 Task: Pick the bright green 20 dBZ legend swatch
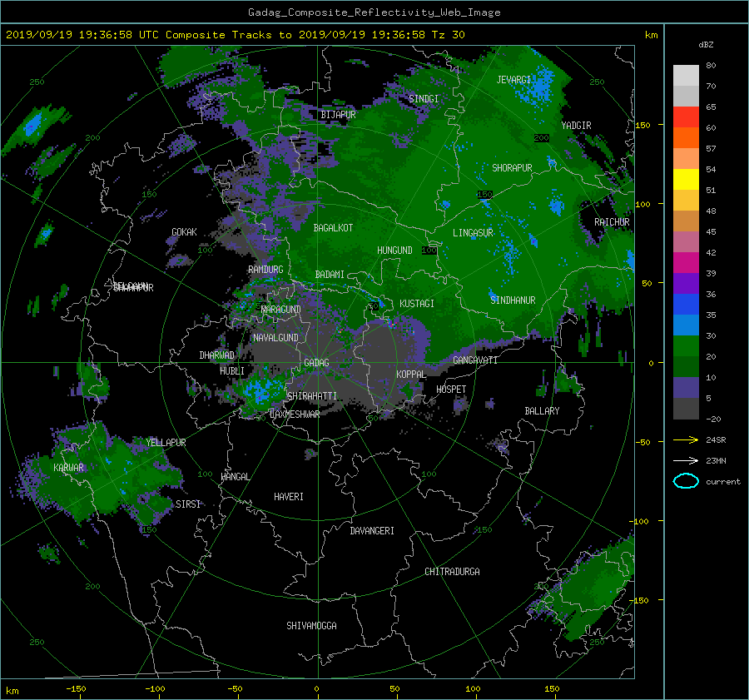[x=686, y=346]
